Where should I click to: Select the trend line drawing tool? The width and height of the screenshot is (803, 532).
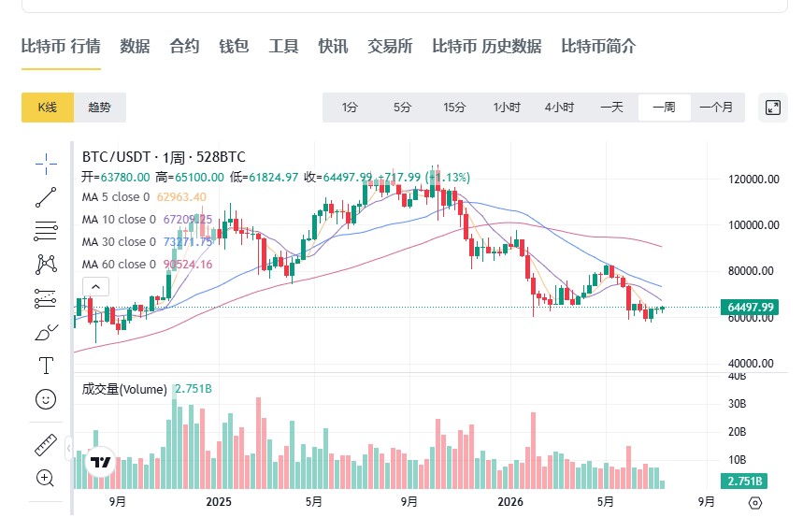tap(46, 197)
